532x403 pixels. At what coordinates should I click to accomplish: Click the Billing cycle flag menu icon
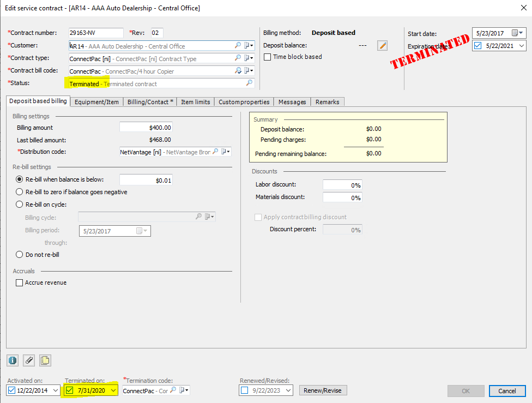209,216
